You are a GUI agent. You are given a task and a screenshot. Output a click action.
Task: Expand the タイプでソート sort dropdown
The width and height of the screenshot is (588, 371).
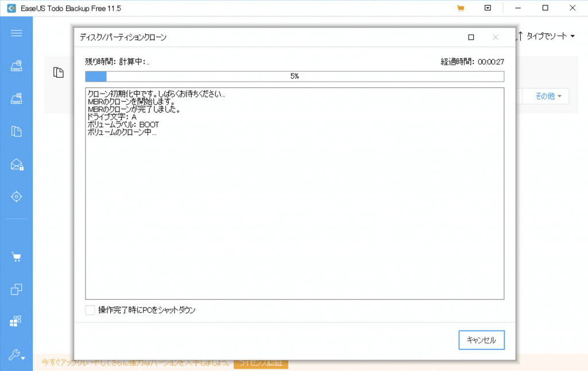pyautogui.click(x=546, y=36)
